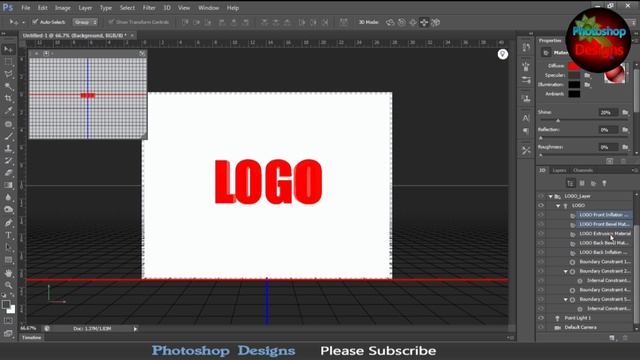Select the Brush tool
Viewport: 640px width, 360px height.
point(8,136)
